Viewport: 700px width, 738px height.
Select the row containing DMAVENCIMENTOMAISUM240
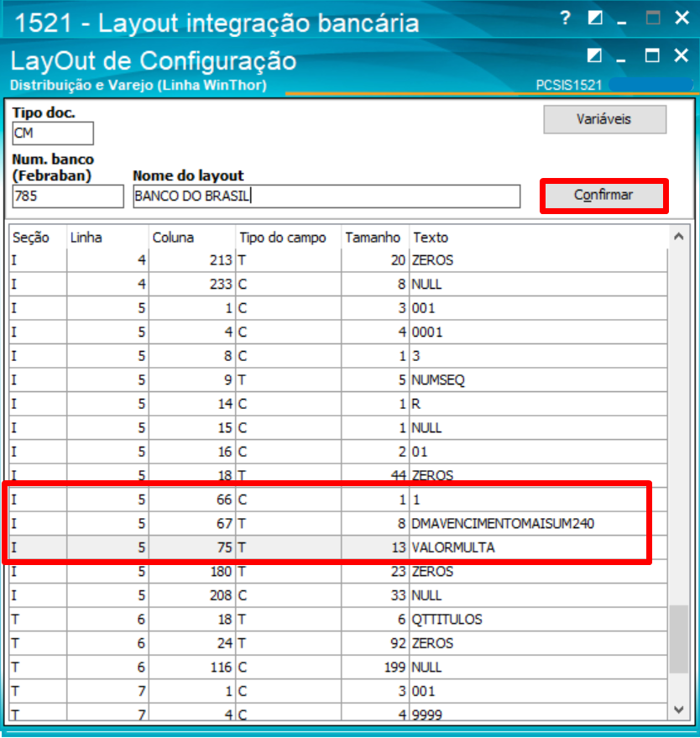point(336,523)
